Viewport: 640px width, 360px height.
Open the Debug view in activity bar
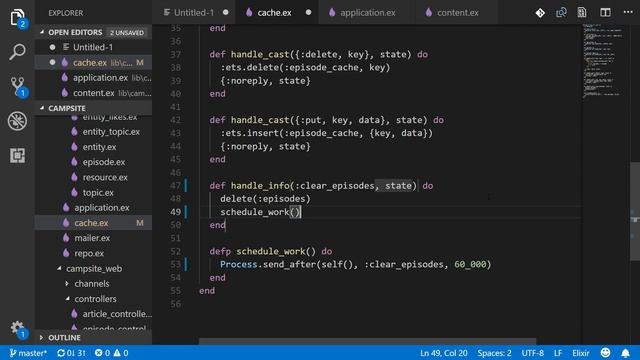click(x=17, y=121)
